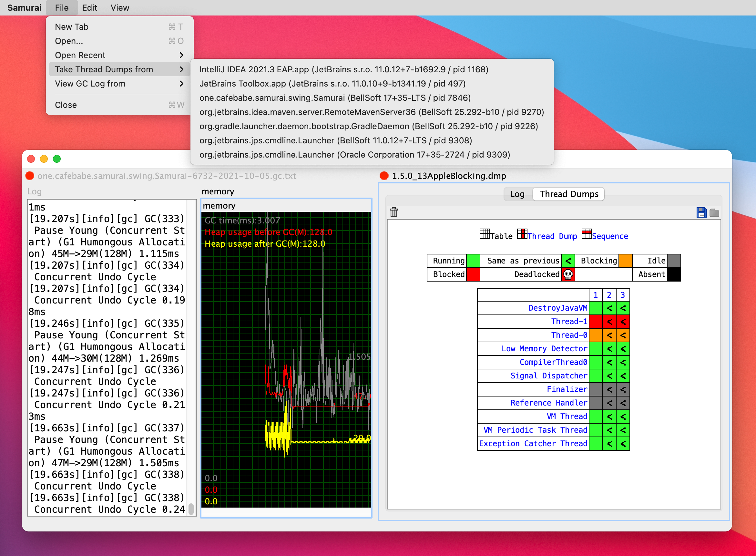Click red tab icon for gc.txt file
The height and width of the screenshot is (556, 756).
tap(30, 176)
